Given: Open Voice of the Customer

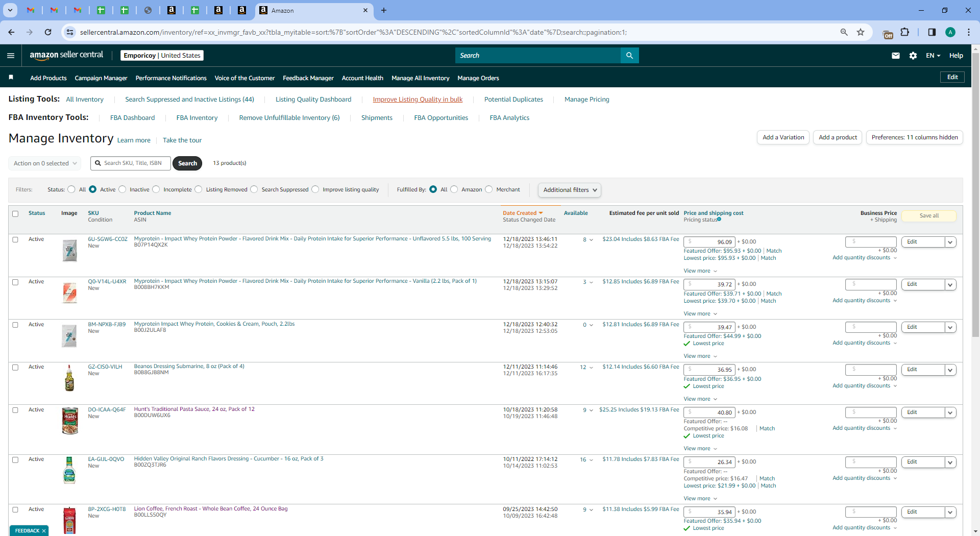Looking at the screenshot, I should [244, 78].
